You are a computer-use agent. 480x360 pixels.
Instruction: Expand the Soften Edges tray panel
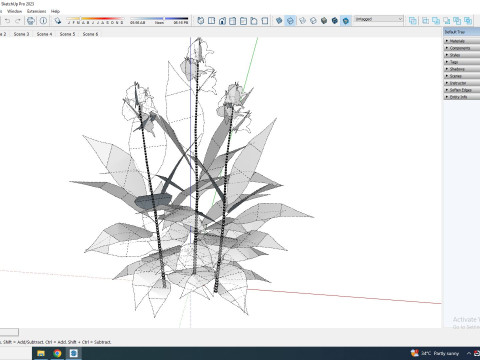coord(462,90)
